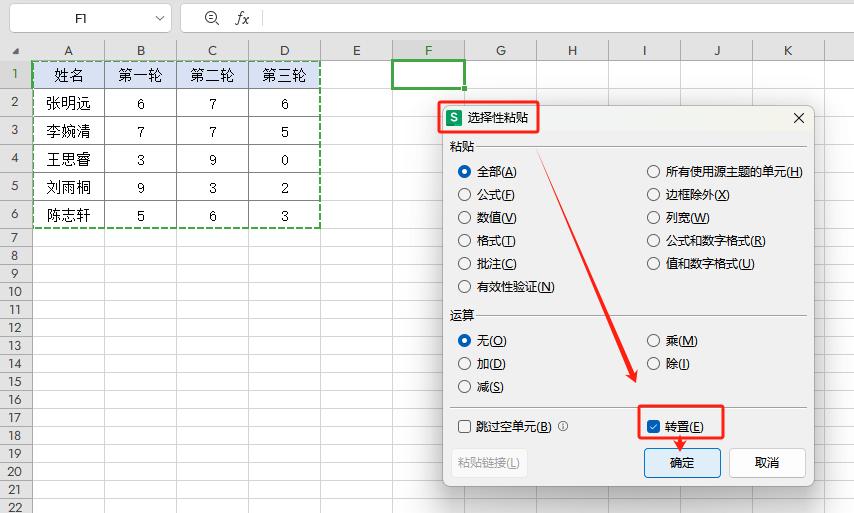Screen dimensions: 854x513
Task: Select column B header
Action: point(141,51)
